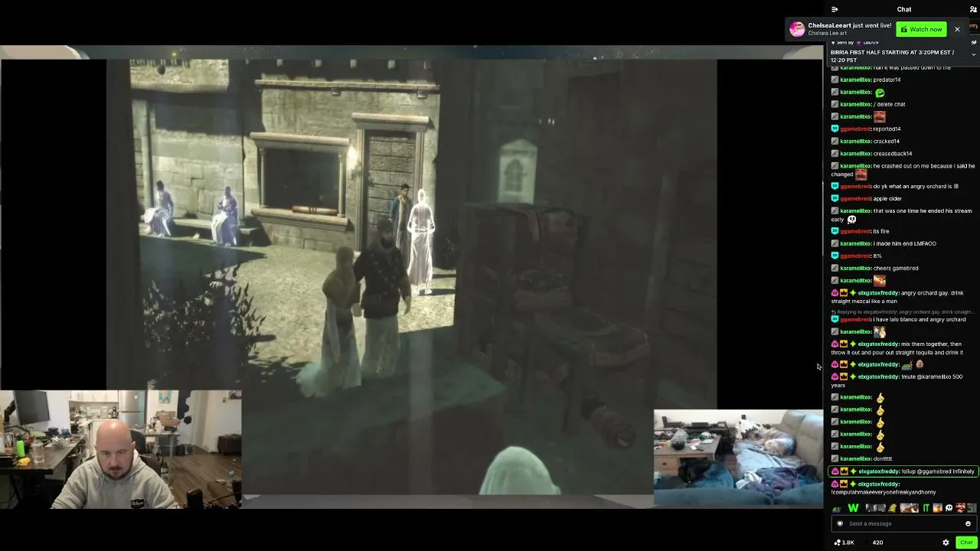Click the bits icon in the message box

coord(840,523)
